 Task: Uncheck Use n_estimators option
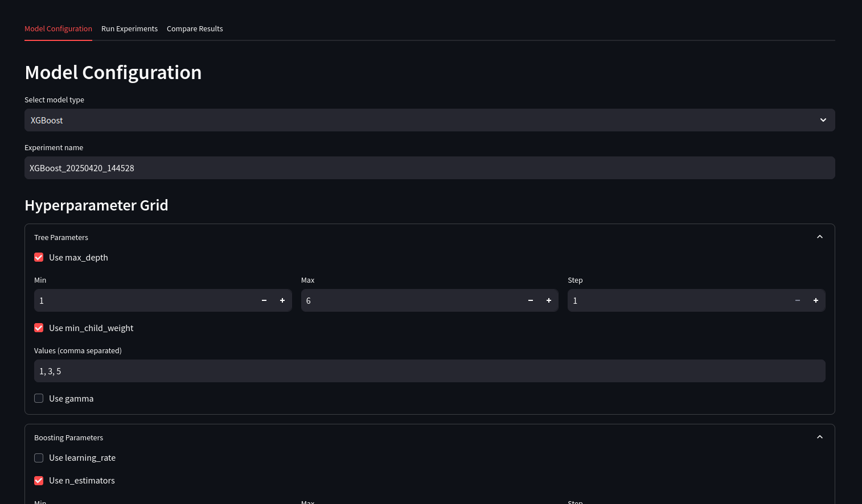tap(39, 481)
